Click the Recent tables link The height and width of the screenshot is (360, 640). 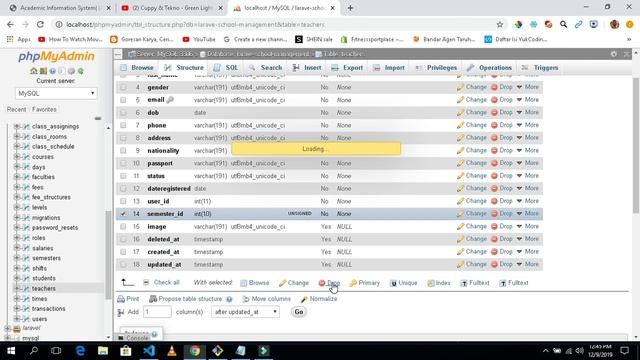[x=16, y=109]
